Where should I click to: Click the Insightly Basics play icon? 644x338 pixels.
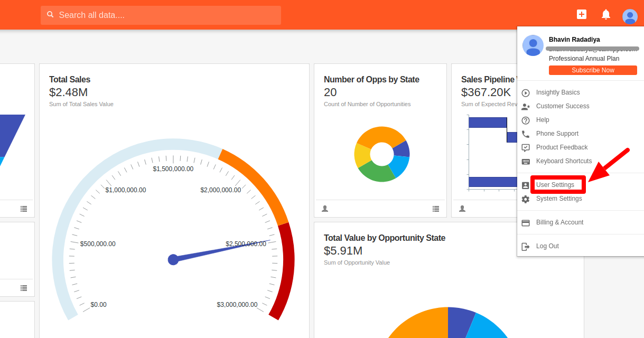coord(526,93)
